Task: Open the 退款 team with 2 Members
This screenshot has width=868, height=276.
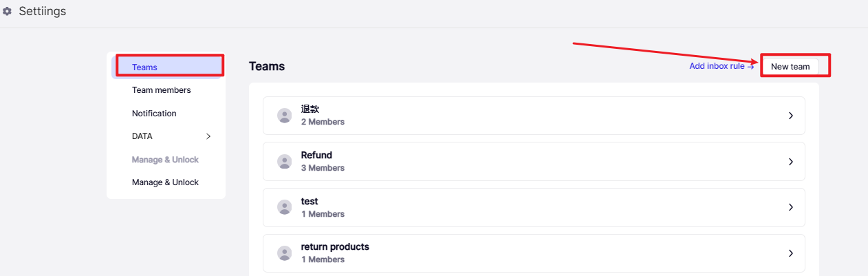Action: click(x=534, y=116)
